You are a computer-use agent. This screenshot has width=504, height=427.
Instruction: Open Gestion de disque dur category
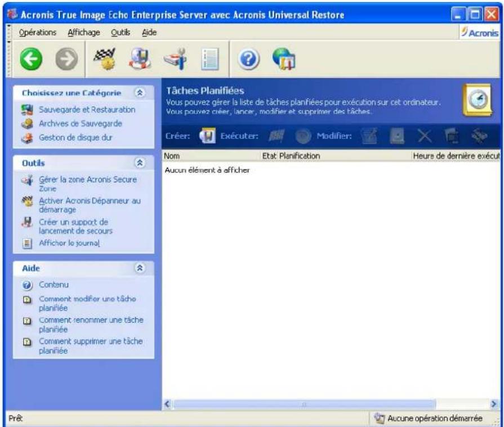(x=75, y=137)
